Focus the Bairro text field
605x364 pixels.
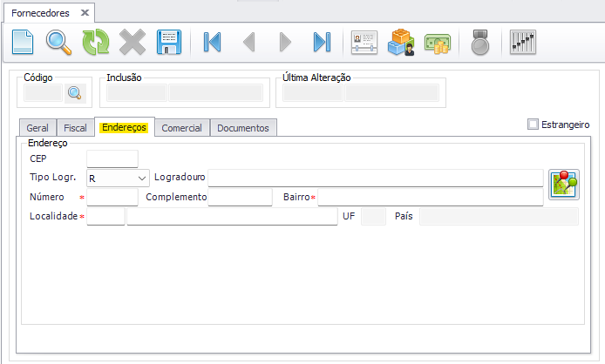(x=430, y=197)
